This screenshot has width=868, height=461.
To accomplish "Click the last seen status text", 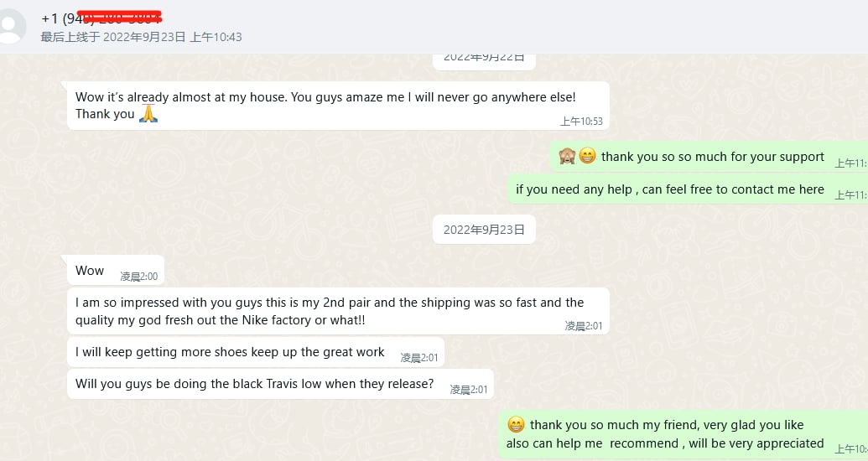I will [141, 37].
